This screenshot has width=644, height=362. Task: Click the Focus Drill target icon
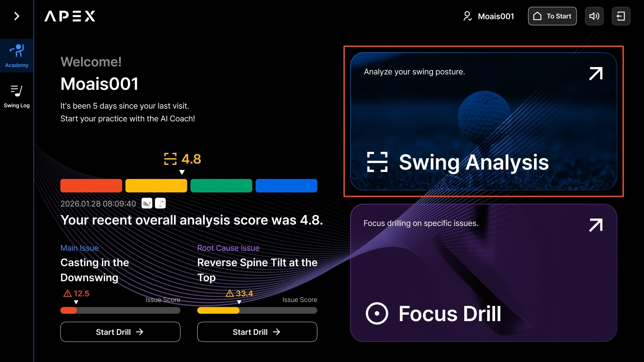[x=377, y=314]
